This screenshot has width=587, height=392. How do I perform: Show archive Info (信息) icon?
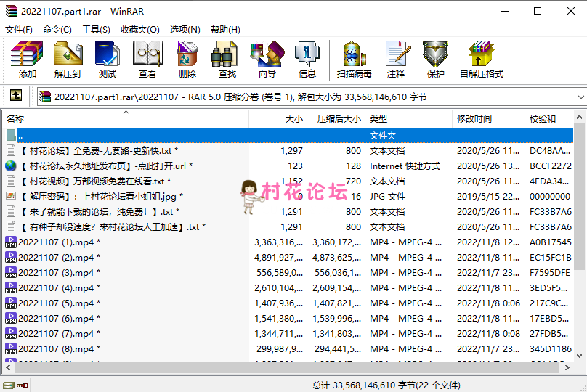307,59
